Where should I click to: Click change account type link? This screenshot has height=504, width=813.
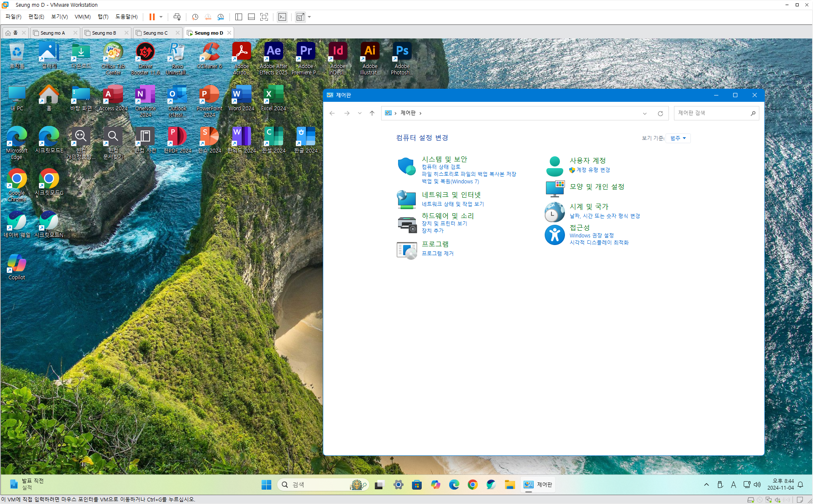tap(593, 170)
